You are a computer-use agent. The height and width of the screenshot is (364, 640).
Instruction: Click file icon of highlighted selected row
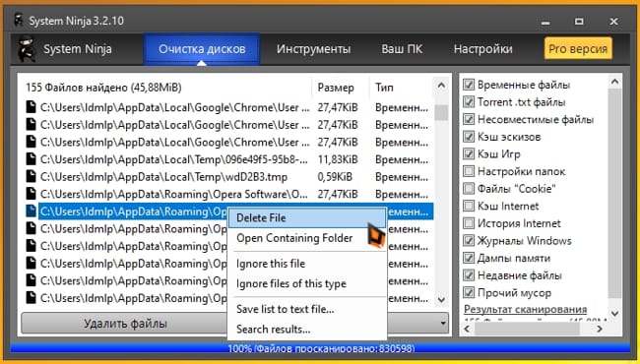[x=32, y=212]
